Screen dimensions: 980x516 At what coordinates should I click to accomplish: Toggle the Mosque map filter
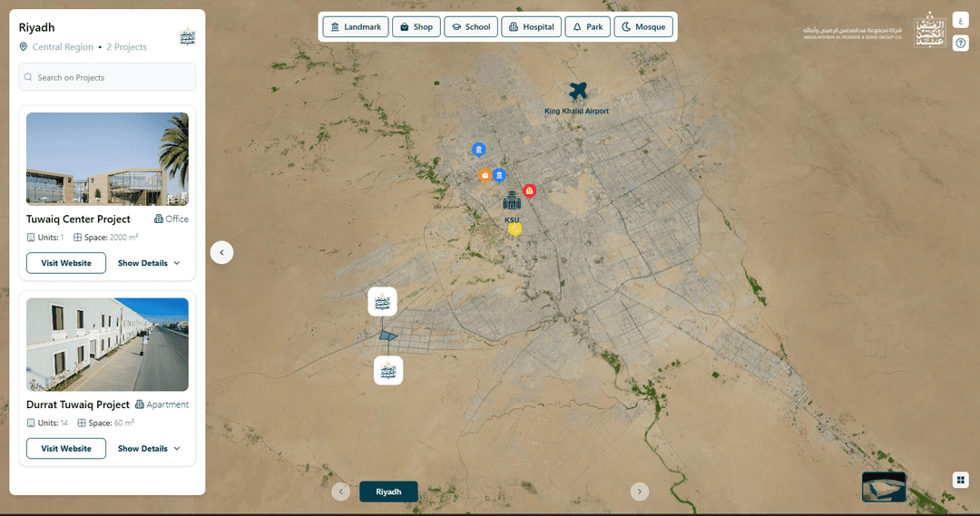pos(643,27)
